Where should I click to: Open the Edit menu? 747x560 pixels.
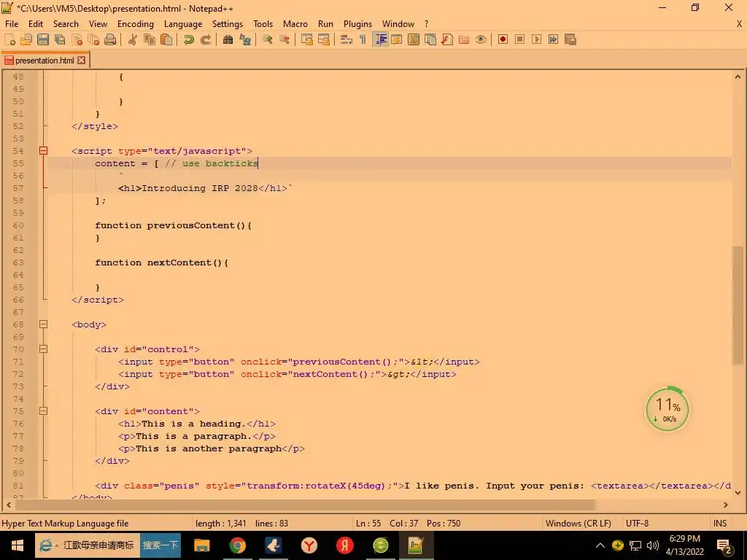click(36, 24)
